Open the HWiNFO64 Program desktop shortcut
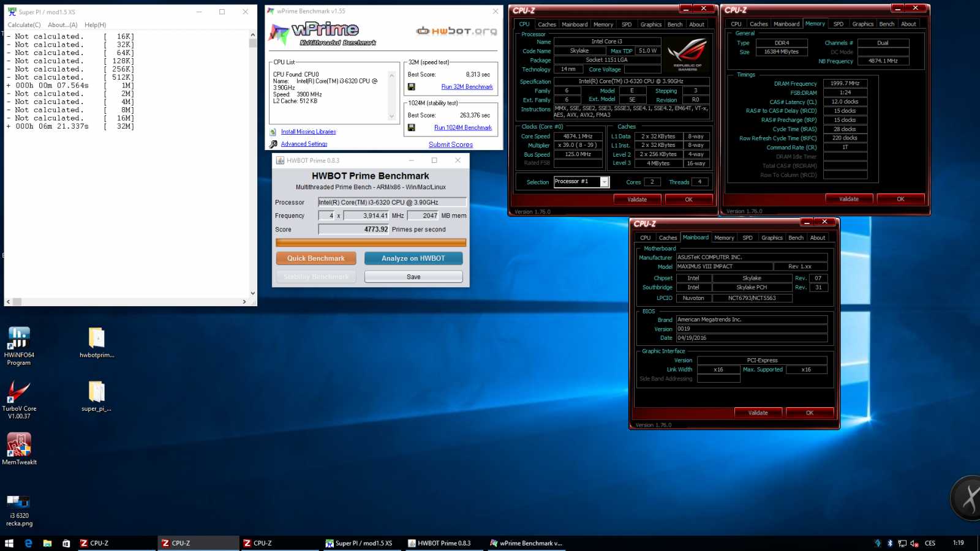This screenshot has width=980, height=551. tap(19, 346)
